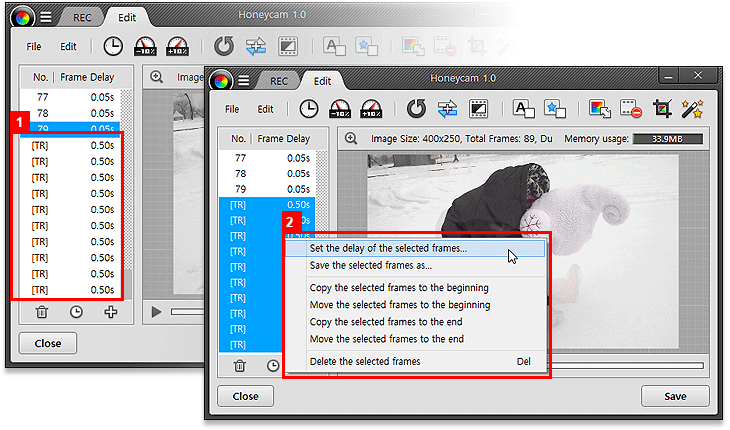
Task: Select Move the selected frames to the end
Action: (386, 339)
